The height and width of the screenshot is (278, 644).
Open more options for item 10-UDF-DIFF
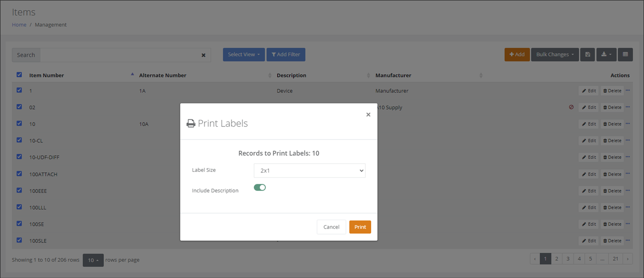pyautogui.click(x=628, y=157)
